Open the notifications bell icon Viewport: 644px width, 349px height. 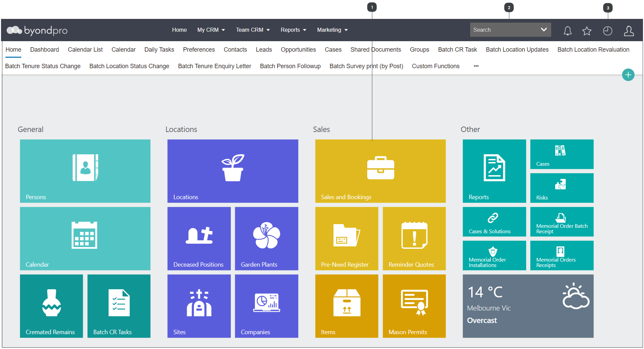tap(567, 31)
